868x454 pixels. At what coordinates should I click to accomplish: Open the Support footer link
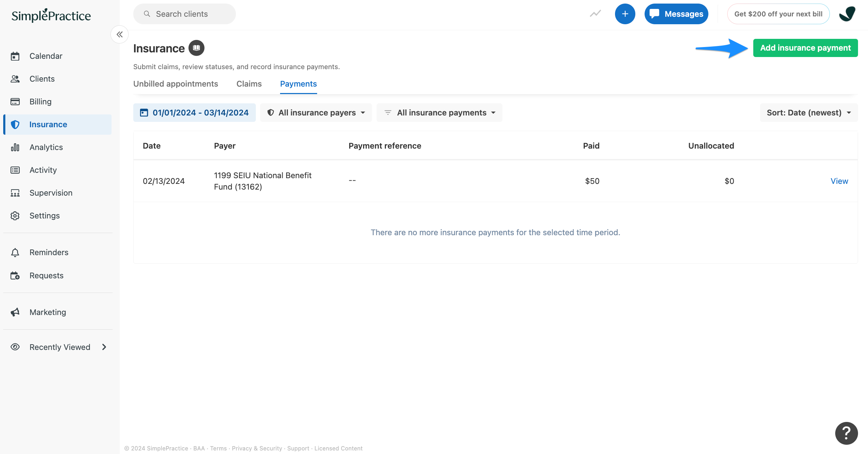(x=298, y=448)
